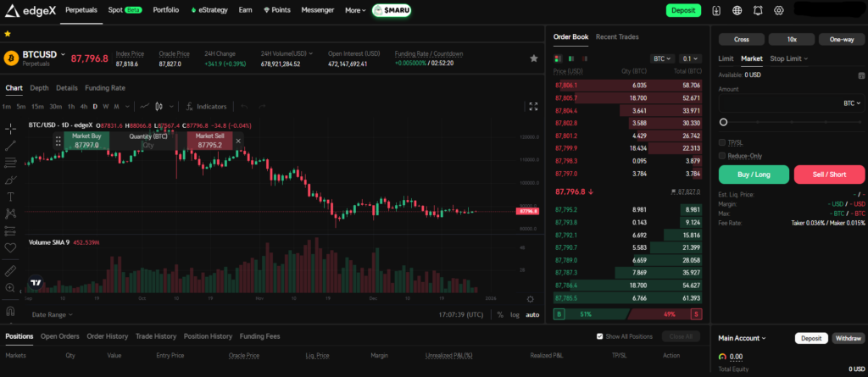This screenshot has width=868, height=377.
Task: Enable the TP/SL checkbox
Action: pyautogui.click(x=722, y=142)
